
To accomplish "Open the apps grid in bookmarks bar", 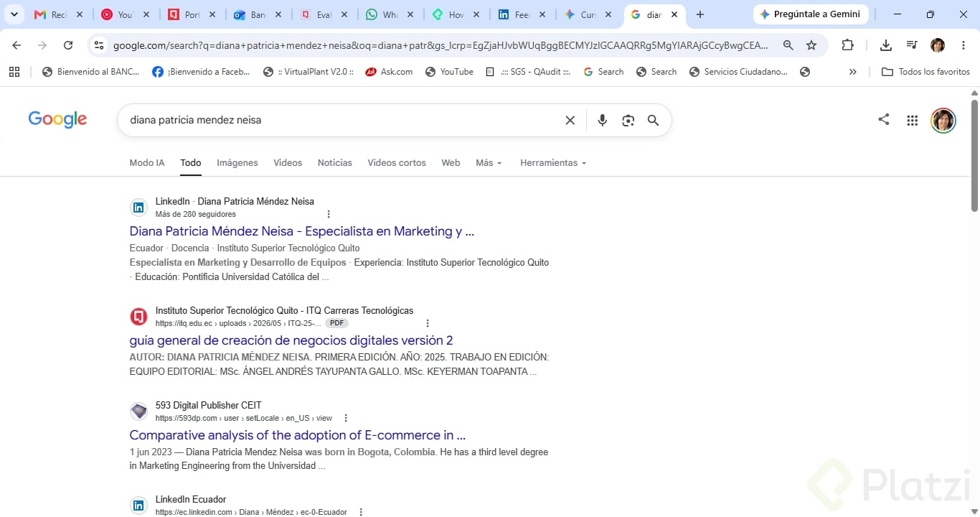I will pos(14,72).
